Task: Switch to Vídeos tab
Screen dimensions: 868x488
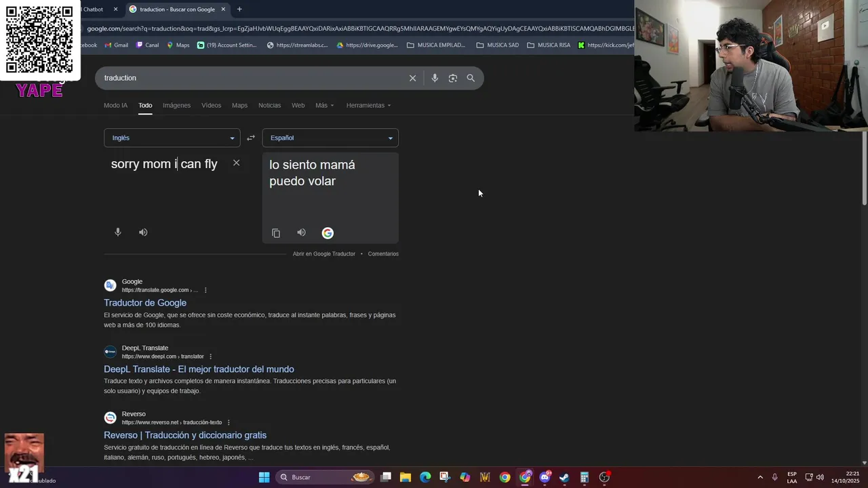Action: 211,105
